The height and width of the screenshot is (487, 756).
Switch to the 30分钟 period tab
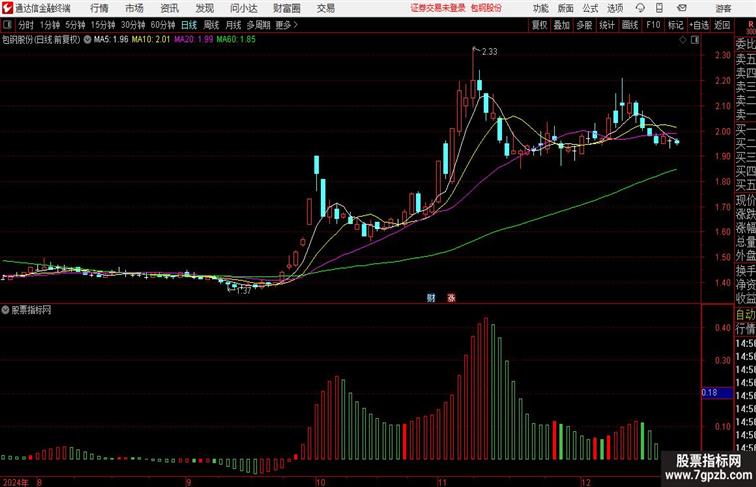point(133,25)
